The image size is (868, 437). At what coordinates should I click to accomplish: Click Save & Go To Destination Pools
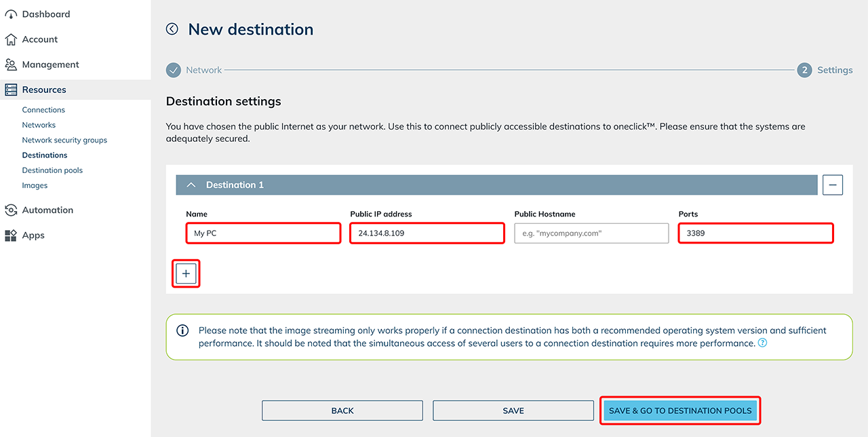[x=679, y=411]
